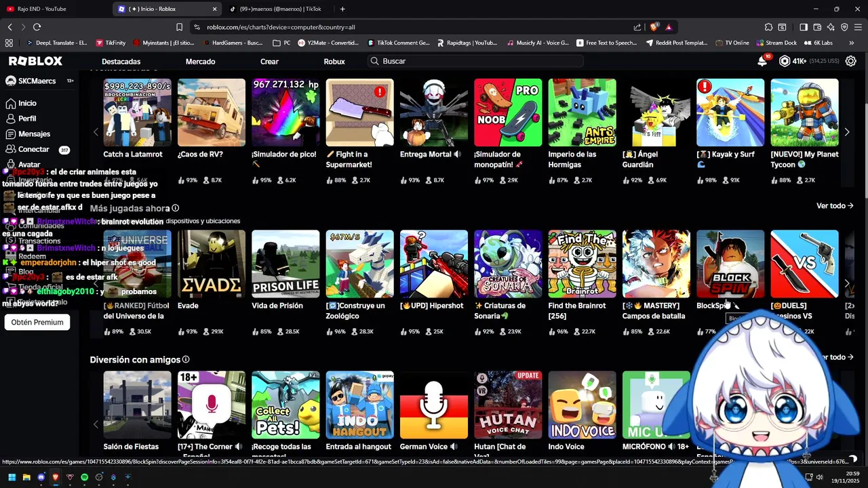Click the Roblox logo

tap(35, 61)
